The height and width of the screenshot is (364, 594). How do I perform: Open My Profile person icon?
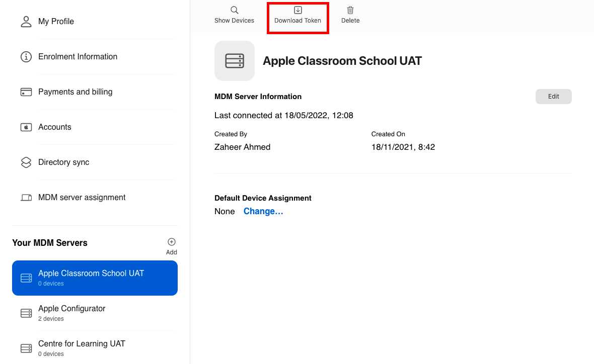(26, 22)
